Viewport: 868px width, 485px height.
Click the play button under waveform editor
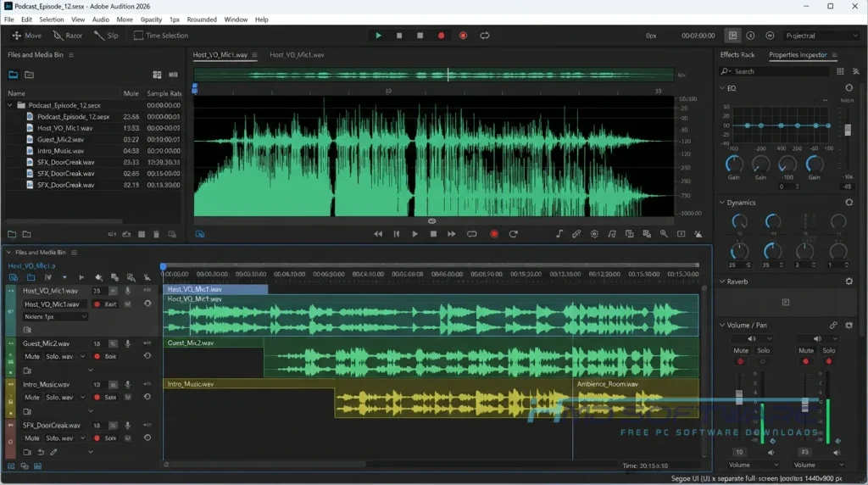click(x=415, y=234)
